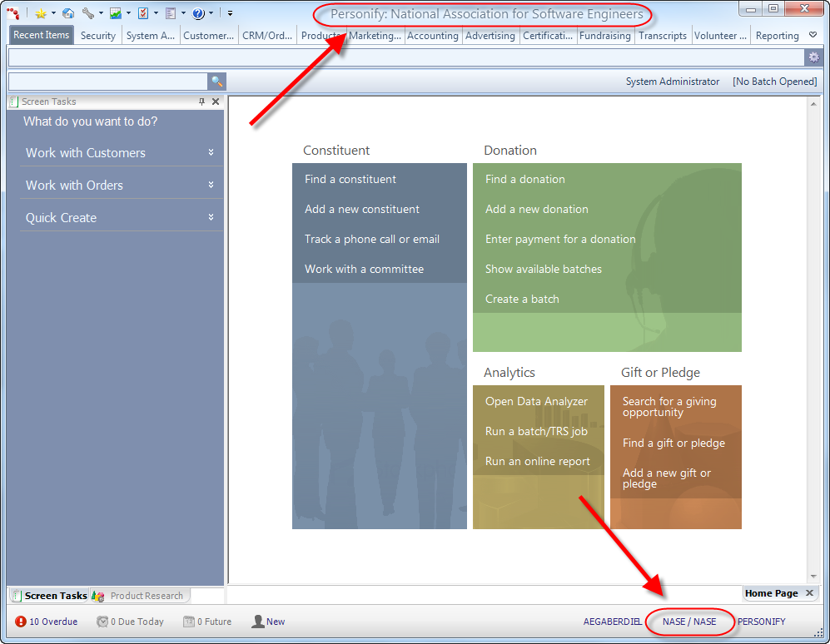Click Add a new constituent
The image size is (830, 644).
tap(362, 209)
